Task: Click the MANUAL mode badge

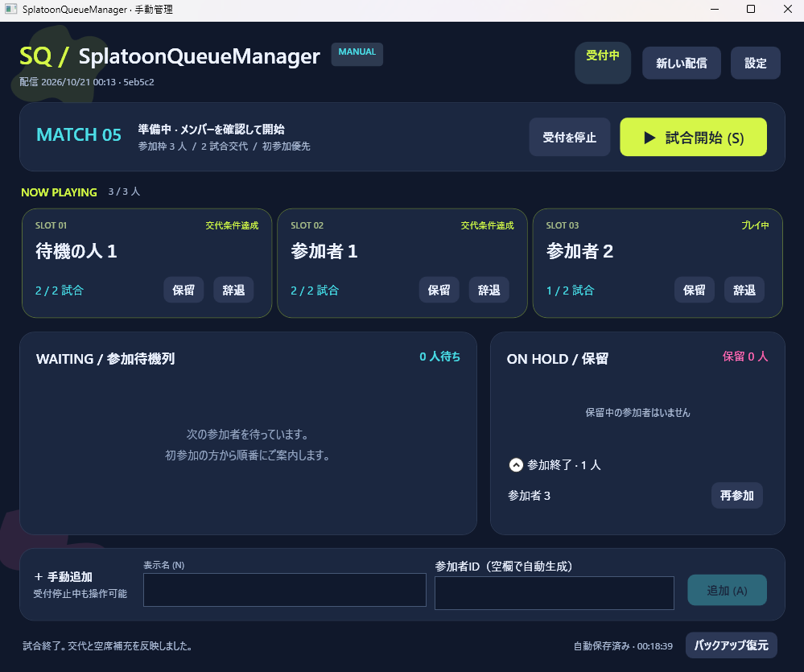Action: (x=357, y=54)
